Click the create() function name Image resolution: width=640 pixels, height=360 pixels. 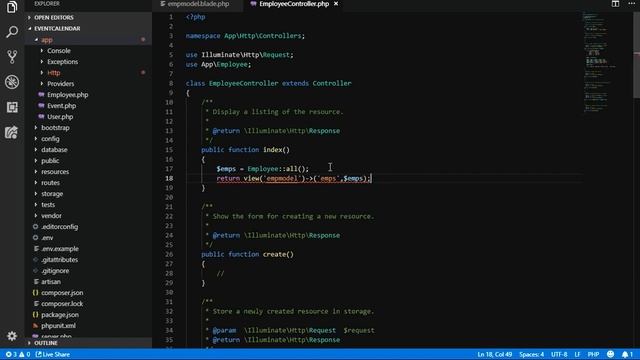click(278, 254)
